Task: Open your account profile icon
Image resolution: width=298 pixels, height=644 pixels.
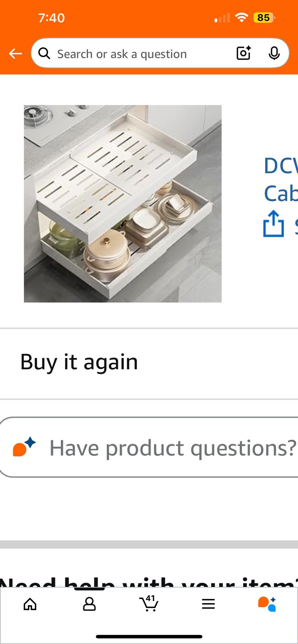Action: click(89, 604)
